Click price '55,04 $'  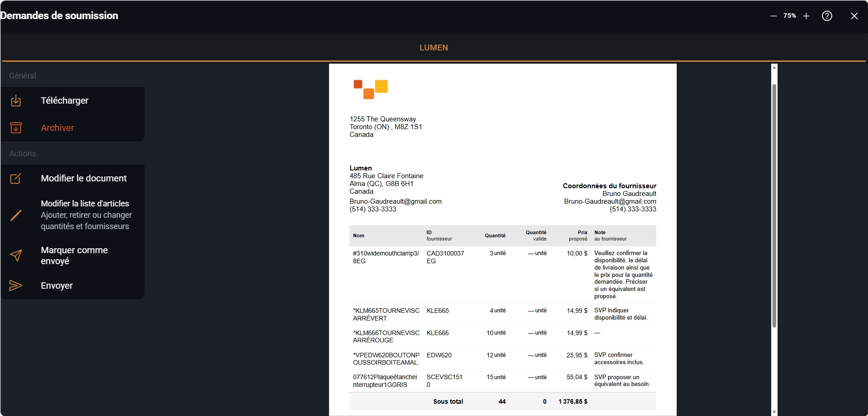tap(577, 377)
